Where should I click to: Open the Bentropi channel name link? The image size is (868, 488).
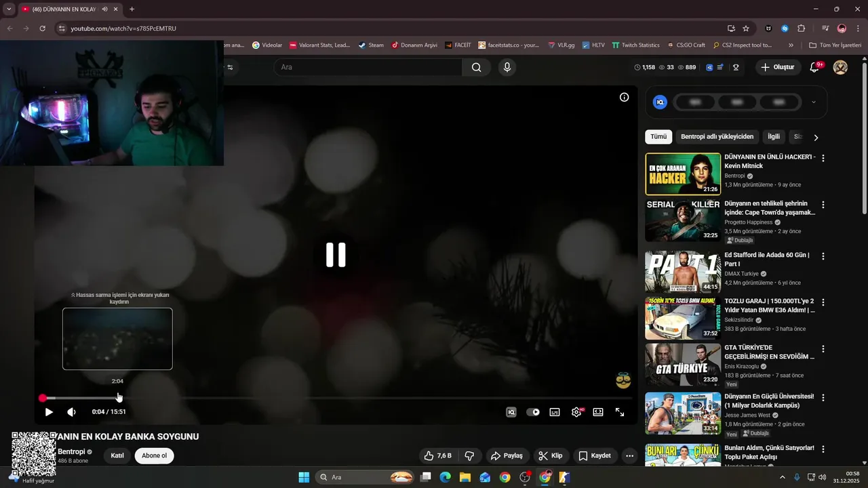(x=71, y=451)
